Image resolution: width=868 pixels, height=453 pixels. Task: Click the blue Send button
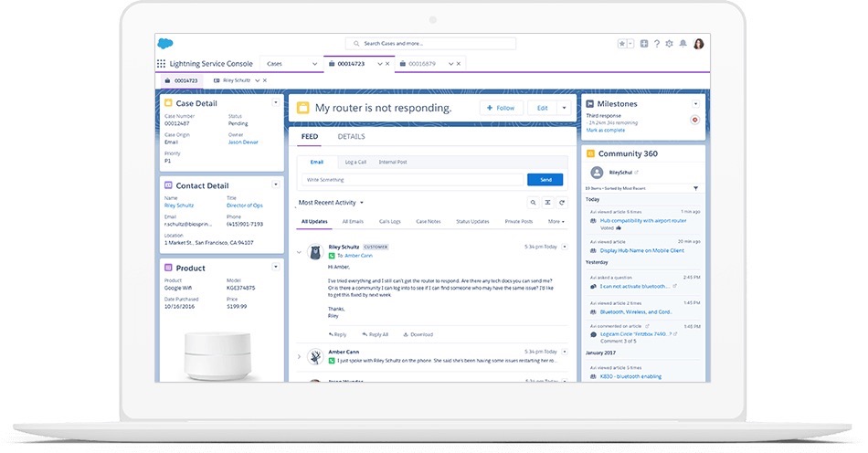(545, 180)
